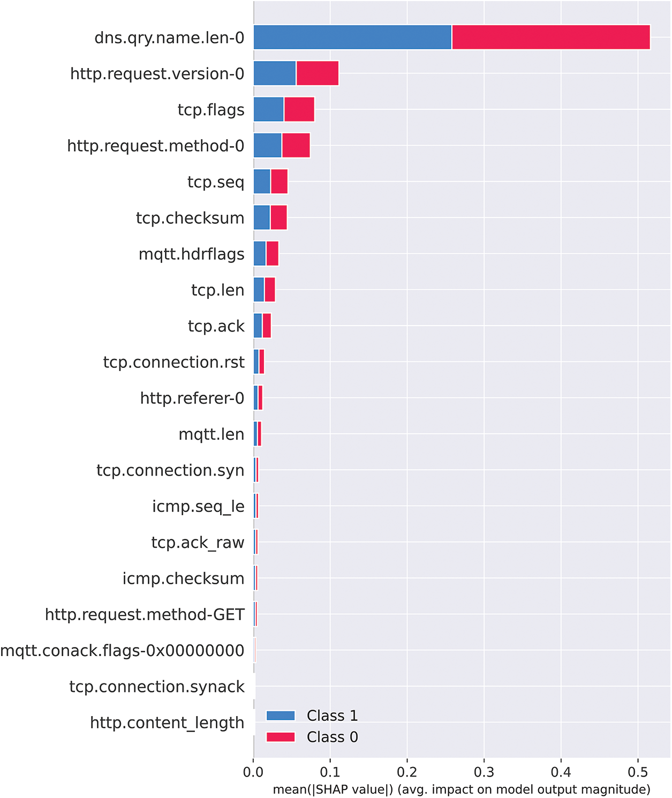Select the tcp.seq feature label
Screen dimensions: 672x798
[x=216, y=182]
